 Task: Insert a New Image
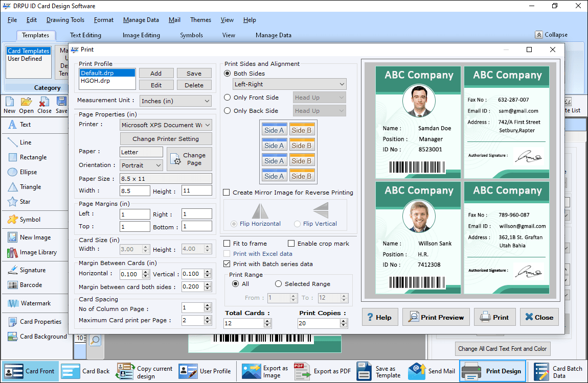[29, 237]
